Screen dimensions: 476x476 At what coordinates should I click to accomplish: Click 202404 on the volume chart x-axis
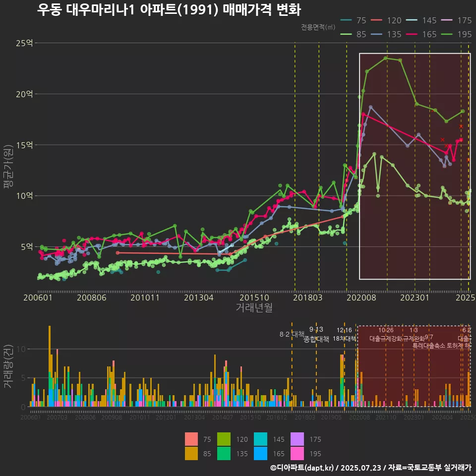point(442,417)
